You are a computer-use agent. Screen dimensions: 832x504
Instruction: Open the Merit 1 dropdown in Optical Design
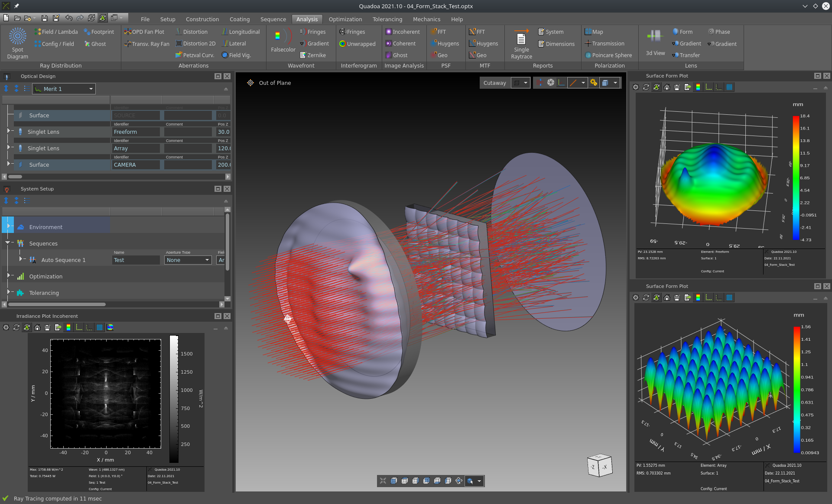click(64, 89)
